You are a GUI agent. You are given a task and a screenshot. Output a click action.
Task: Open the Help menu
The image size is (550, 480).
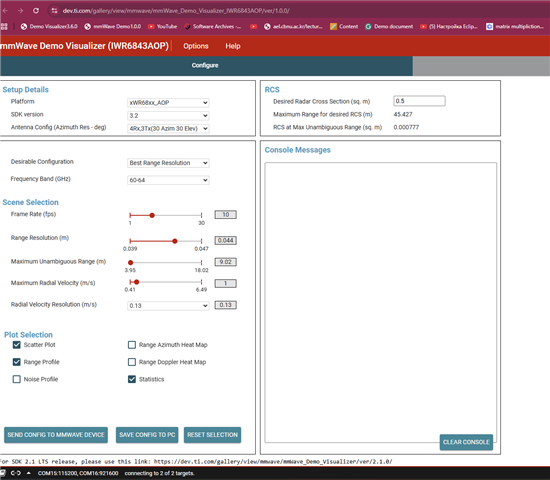[x=233, y=46]
